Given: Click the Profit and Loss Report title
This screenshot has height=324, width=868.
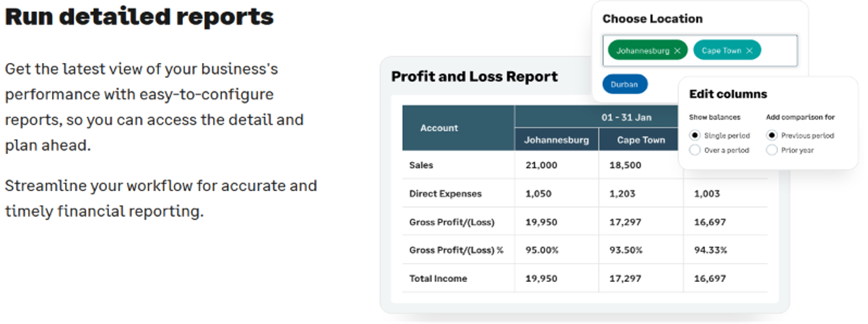Looking at the screenshot, I should click(x=475, y=77).
